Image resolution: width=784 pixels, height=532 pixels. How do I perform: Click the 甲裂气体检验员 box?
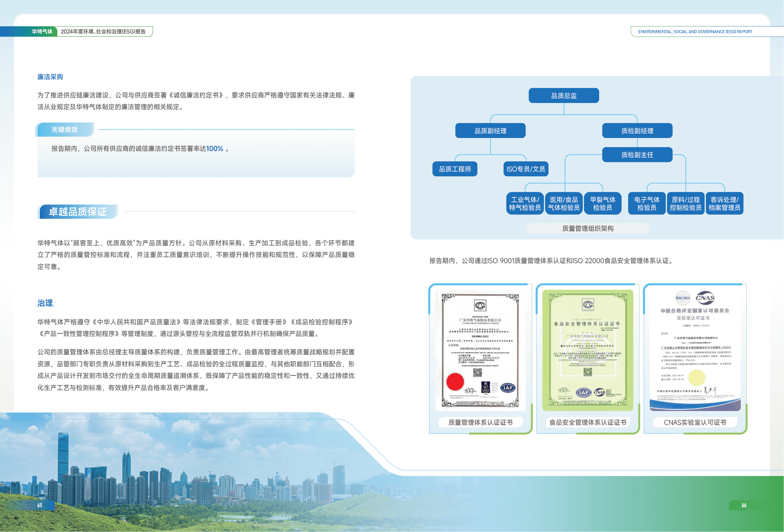(603, 203)
